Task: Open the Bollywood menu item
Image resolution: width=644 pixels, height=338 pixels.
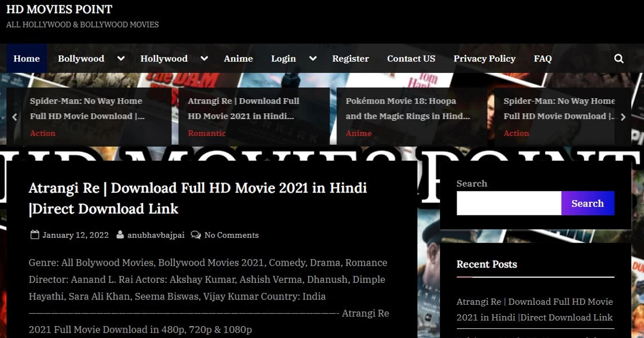Action: tap(81, 58)
